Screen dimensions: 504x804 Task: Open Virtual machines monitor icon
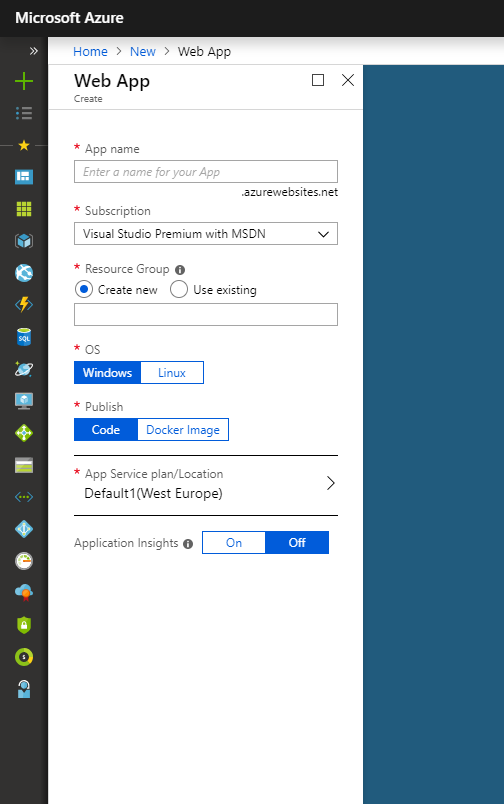point(24,401)
